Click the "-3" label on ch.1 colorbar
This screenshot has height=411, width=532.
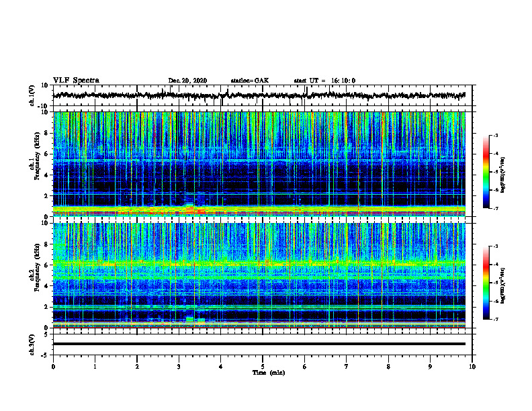(496, 135)
